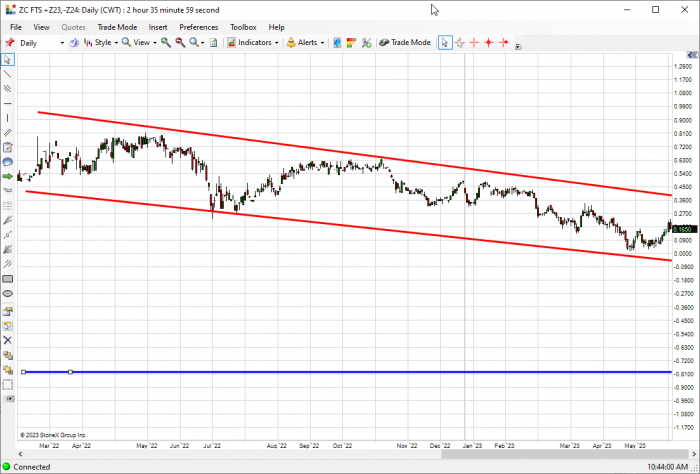Click the scissors percent icon in toolbar
This screenshot has width=700, height=474.
pyautogui.click(x=367, y=43)
